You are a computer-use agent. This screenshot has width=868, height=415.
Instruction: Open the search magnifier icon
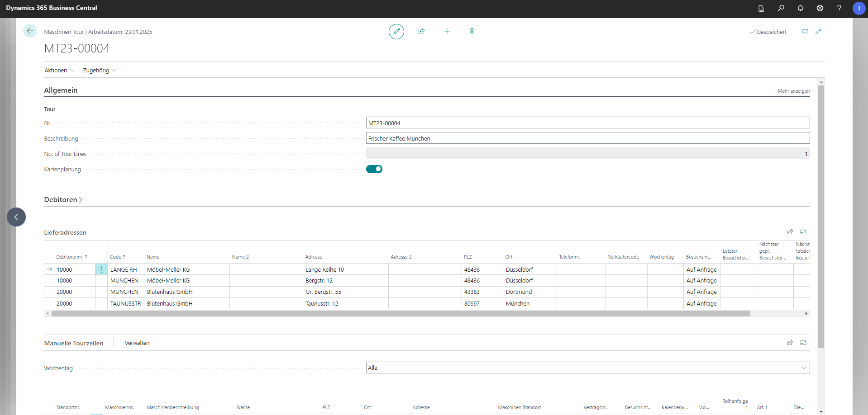[781, 8]
